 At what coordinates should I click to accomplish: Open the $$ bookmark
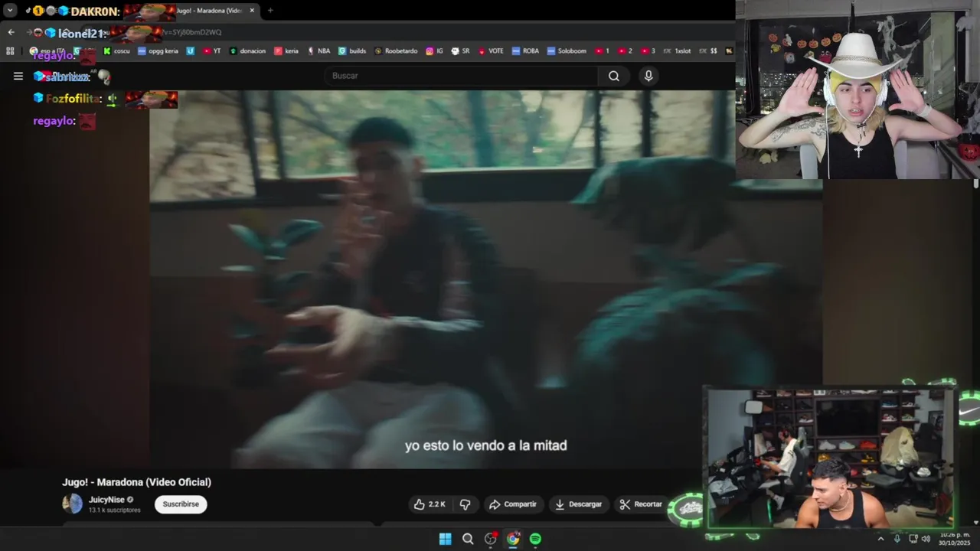[x=708, y=51]
